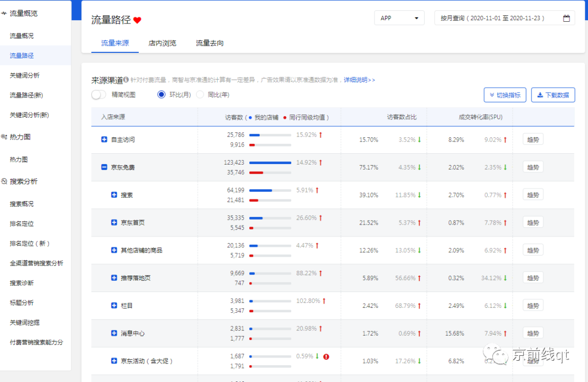588x382 pixels.
Task: Open 流量路径 in the sidebar
Action: pyautogui.click(x=22, y=56)
